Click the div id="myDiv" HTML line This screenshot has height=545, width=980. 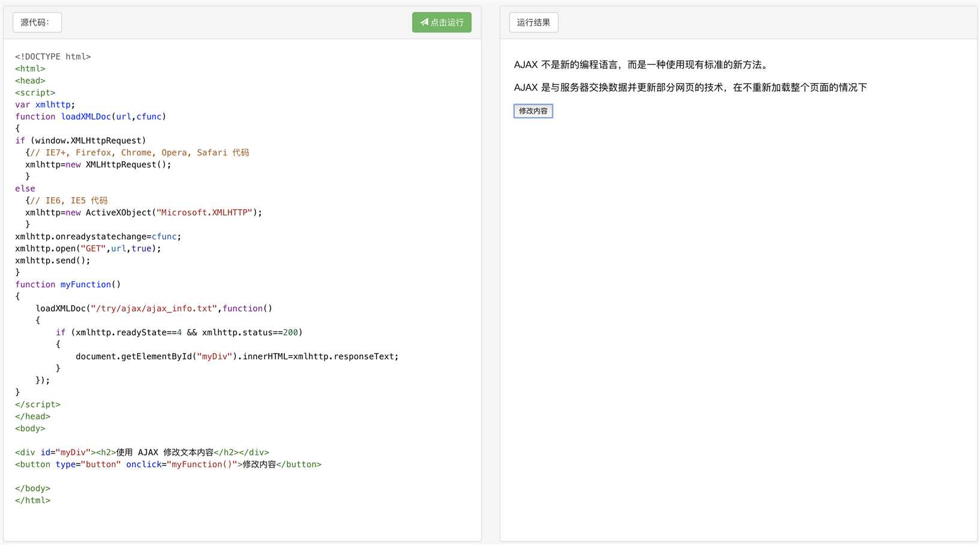point(142,453)
